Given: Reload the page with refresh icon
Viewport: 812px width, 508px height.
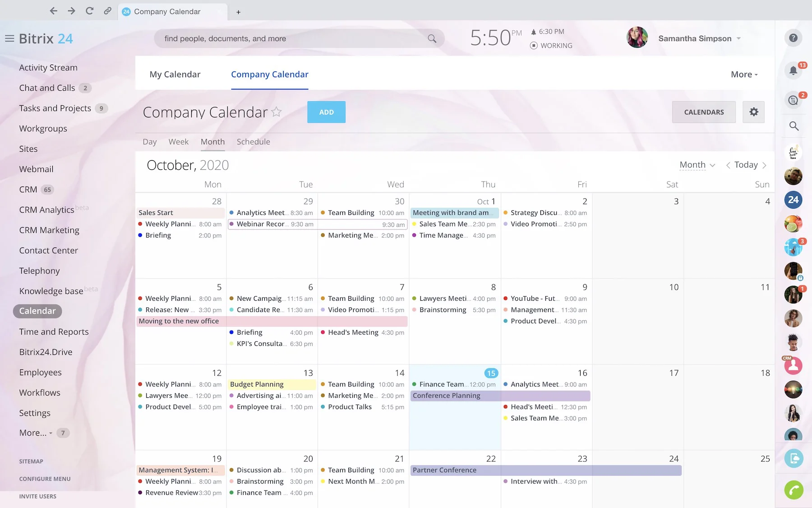Looking at the screenshot, I should [89, 11].
